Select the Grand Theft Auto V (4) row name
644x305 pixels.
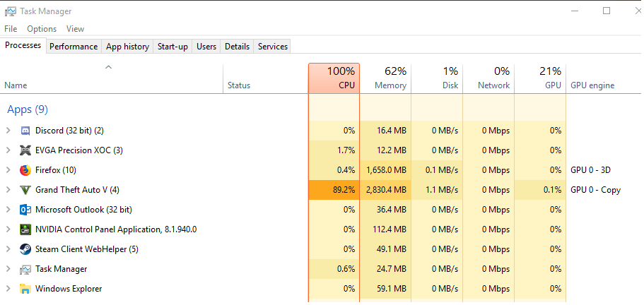77,190
